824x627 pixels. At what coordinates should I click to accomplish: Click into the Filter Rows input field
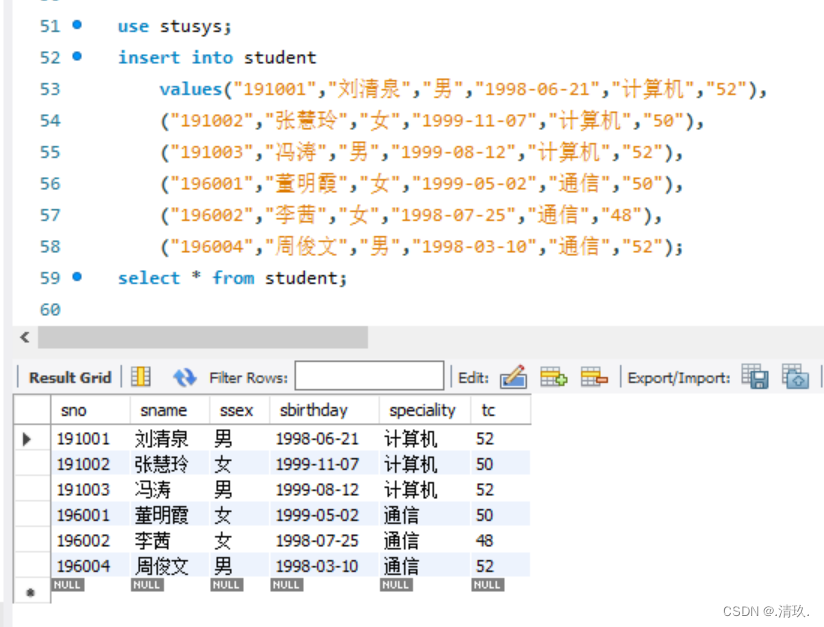tap(370, 376)
